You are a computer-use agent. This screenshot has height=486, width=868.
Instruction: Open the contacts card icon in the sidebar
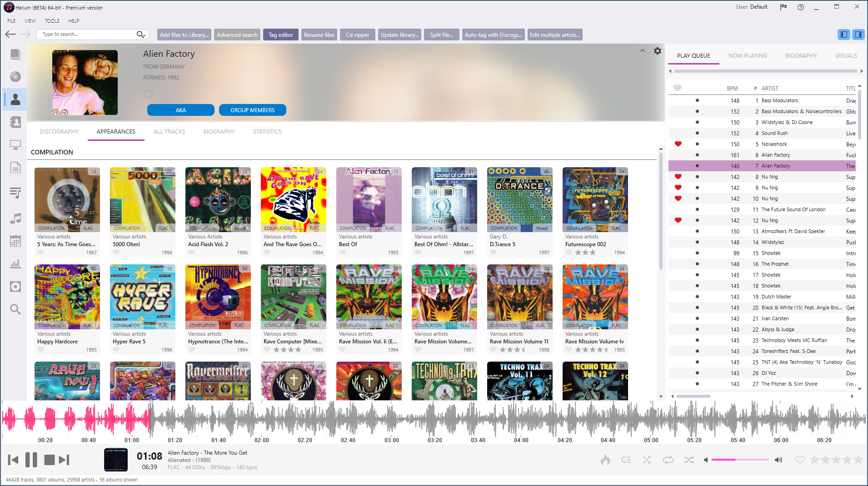tap(15, 122)
